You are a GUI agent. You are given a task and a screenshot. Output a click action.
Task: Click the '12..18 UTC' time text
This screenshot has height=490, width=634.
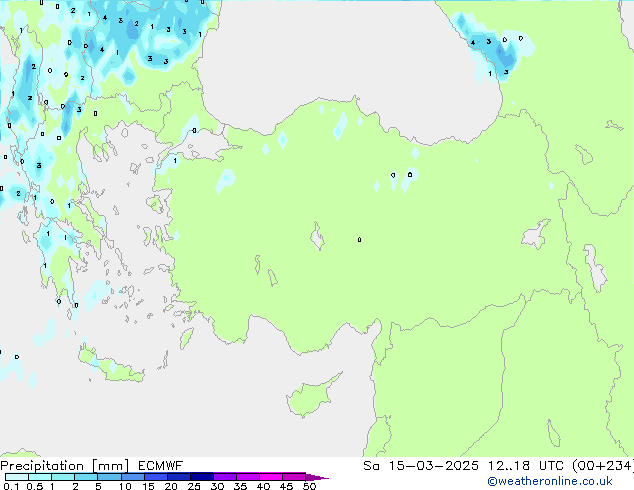point(525,466)
